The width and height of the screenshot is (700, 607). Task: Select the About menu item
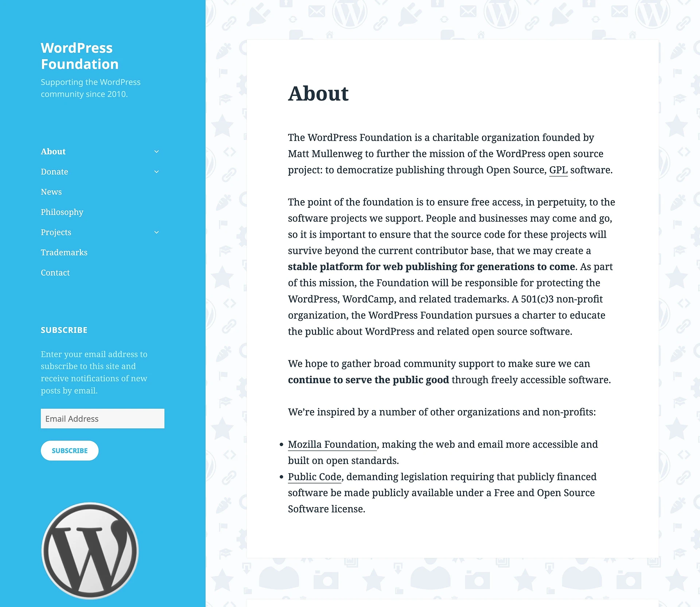tap(53, 151)
